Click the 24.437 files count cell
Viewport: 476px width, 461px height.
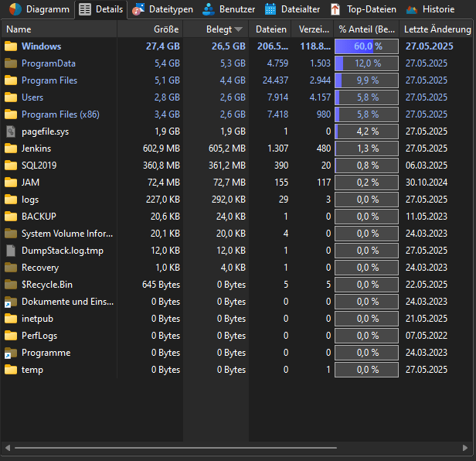pyautogui.click(x=275, y=80)
